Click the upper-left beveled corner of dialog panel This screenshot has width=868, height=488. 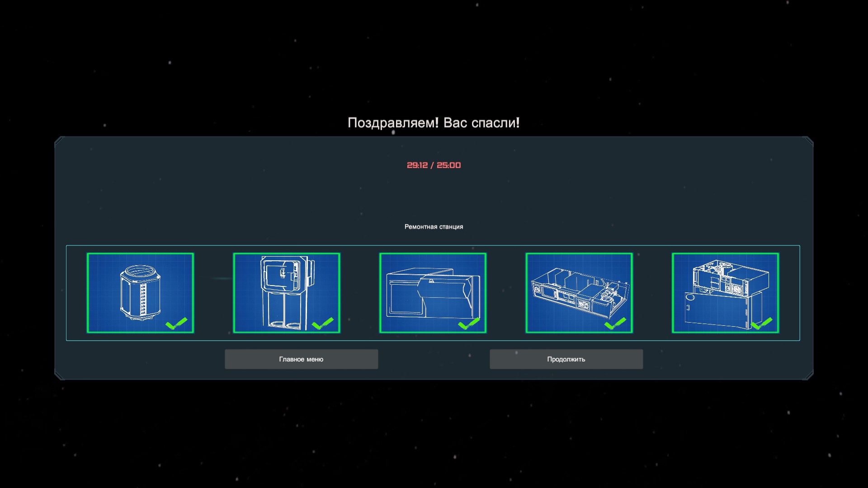coord(59,141)
